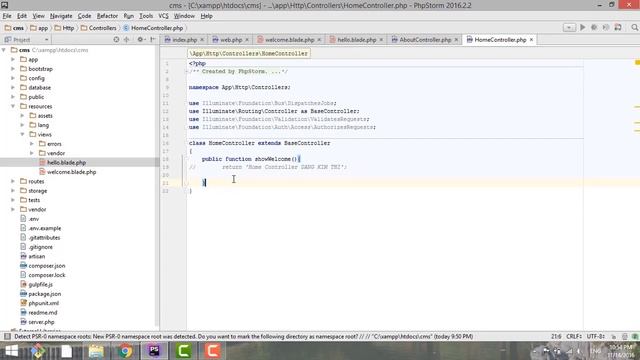Screen dimensions: 640x360
Task: Select composer.json in the project tree
Action: (47, 266)
